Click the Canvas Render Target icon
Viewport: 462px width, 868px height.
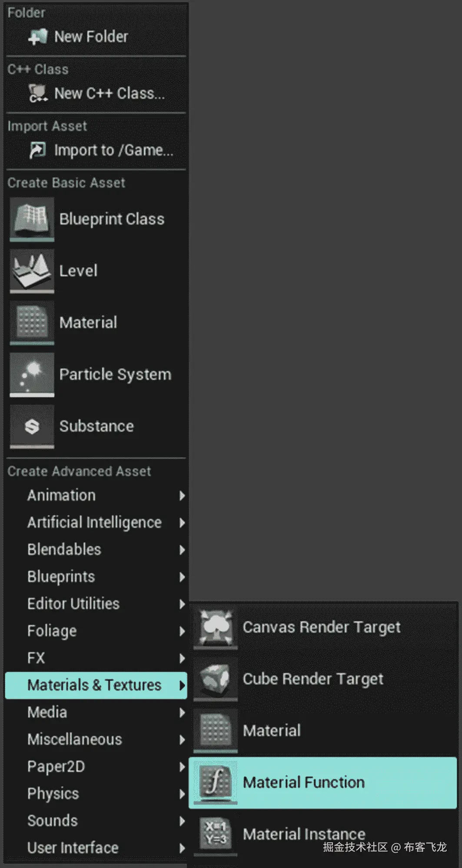(x=216, y=627)
